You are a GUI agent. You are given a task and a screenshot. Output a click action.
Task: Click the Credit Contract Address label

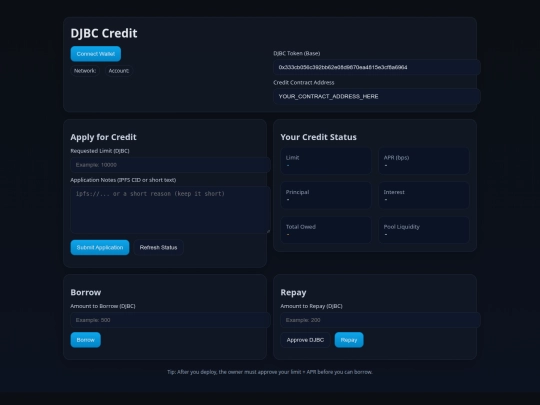(304, 83)
